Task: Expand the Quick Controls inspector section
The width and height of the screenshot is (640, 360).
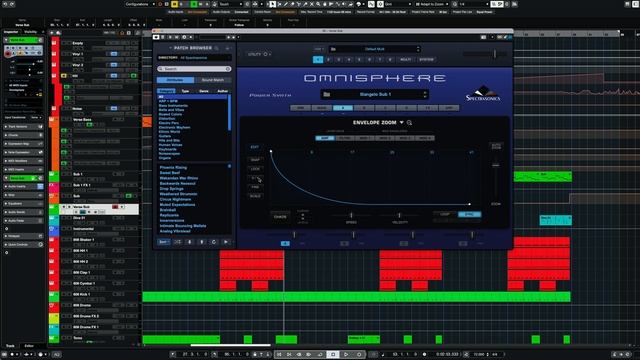Action: pos(23,244)
